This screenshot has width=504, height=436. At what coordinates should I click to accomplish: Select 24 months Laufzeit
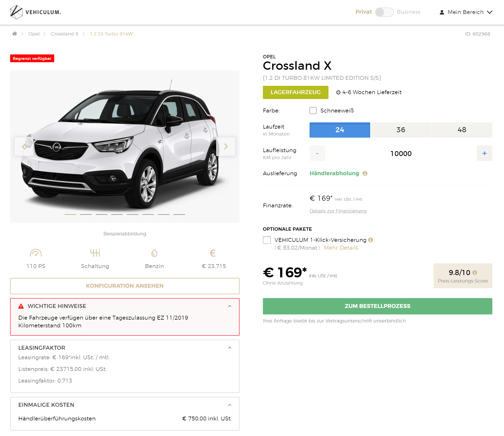tap(340, 130)
